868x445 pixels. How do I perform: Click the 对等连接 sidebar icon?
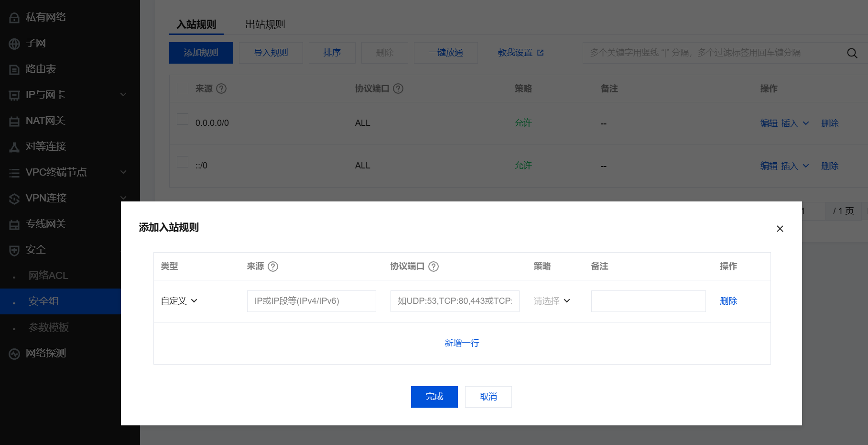(14, 147)
